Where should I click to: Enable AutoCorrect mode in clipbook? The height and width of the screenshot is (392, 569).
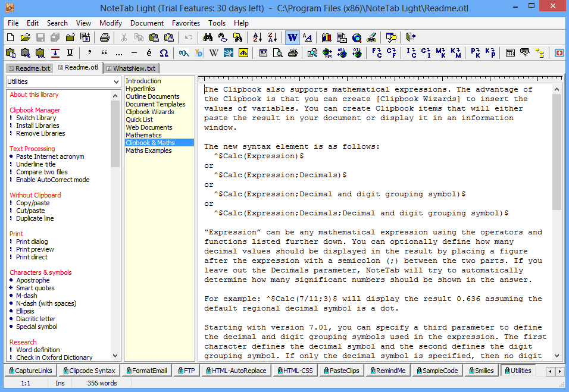(52, 180)
